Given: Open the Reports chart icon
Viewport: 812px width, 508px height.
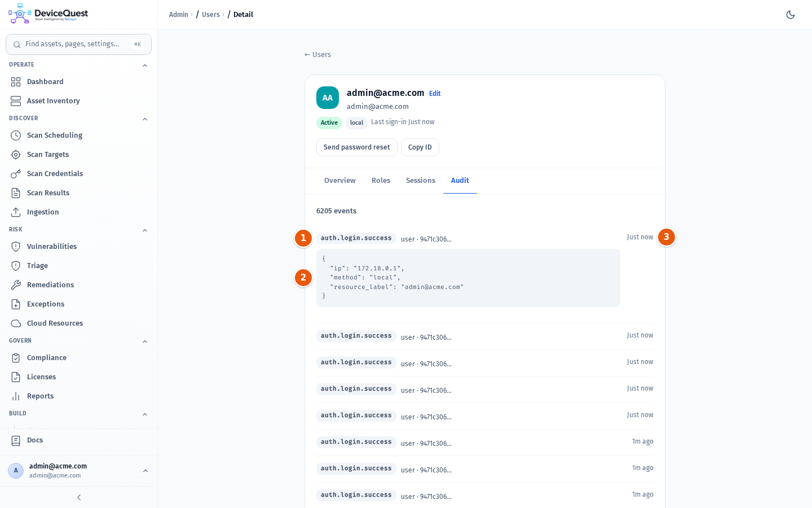Looking at the screenshot, I should point(16,396).
